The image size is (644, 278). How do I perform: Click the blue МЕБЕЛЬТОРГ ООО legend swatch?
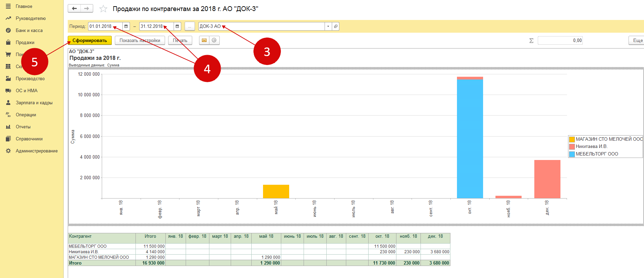pyautogui.click(x=572, y=154)
